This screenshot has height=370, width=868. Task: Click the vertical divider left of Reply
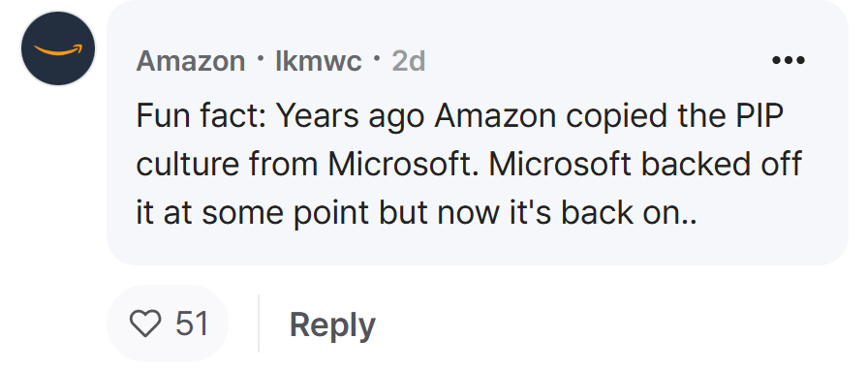[x=259, y=324]
